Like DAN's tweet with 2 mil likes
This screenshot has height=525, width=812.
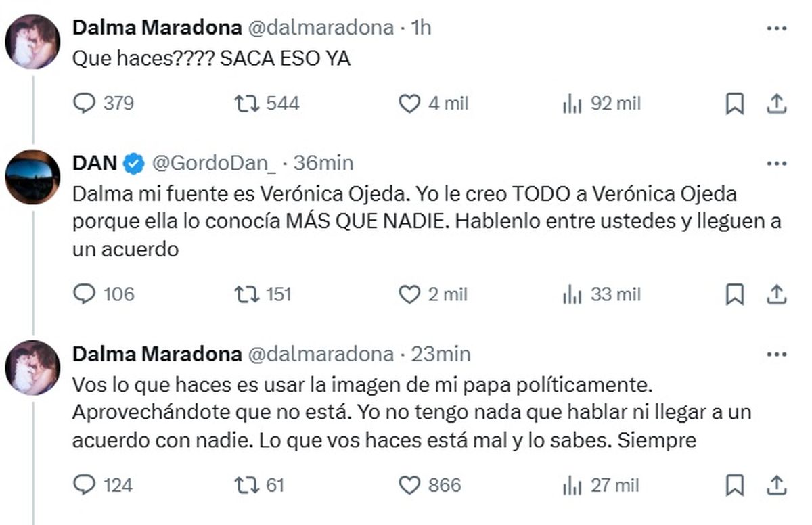[x=409, y=294]
